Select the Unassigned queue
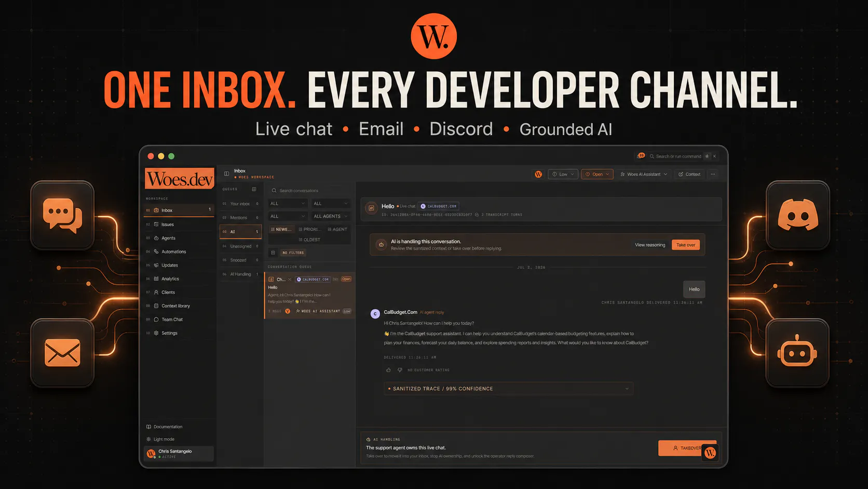 pyautogui.click(x=241, y=246)
